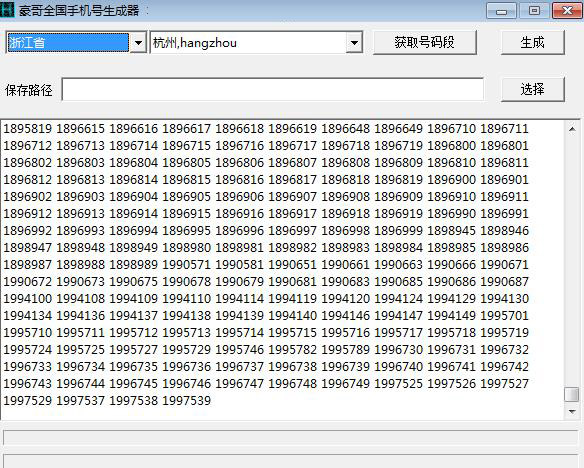Click number 1895819 in the list

28,129
